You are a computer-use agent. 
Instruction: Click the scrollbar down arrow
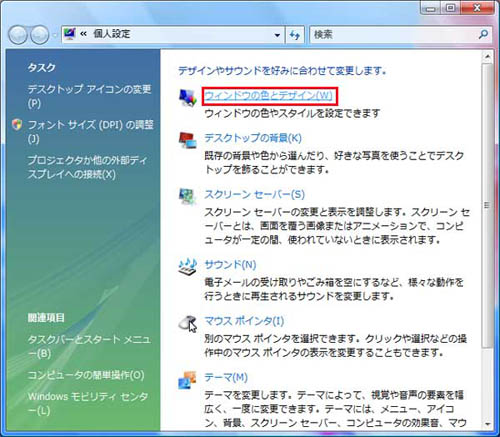click(487, 424)
